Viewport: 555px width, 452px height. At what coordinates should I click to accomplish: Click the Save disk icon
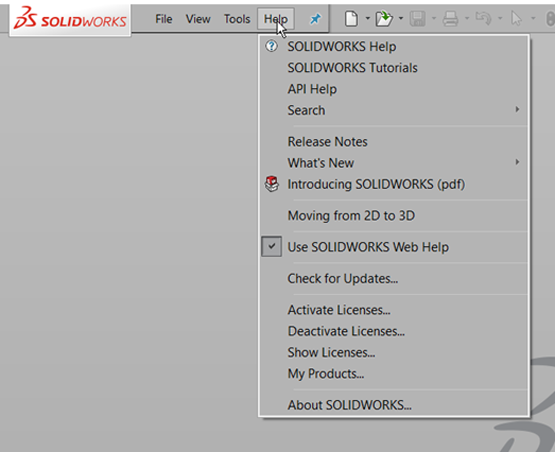point(417,18)
